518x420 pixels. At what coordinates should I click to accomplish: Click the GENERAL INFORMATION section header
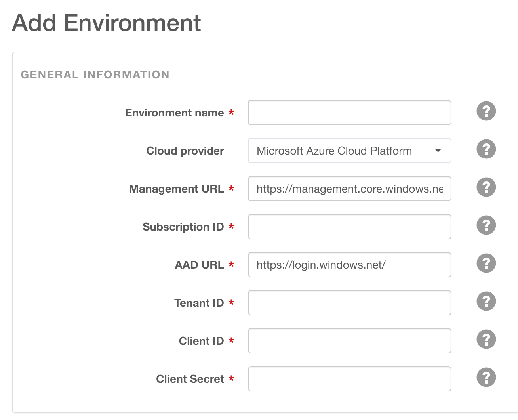click(x=95, y=75)
